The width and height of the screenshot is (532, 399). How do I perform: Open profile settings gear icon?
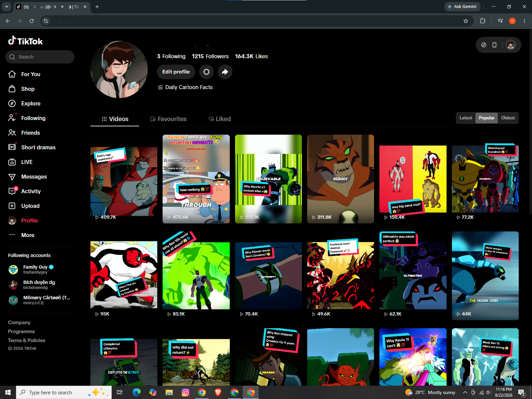[206, 72]
